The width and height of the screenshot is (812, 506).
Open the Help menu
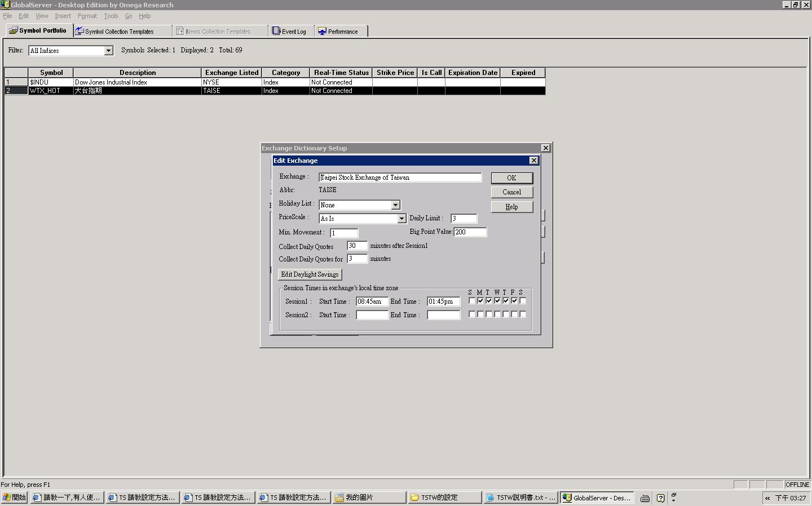(145, 16)
